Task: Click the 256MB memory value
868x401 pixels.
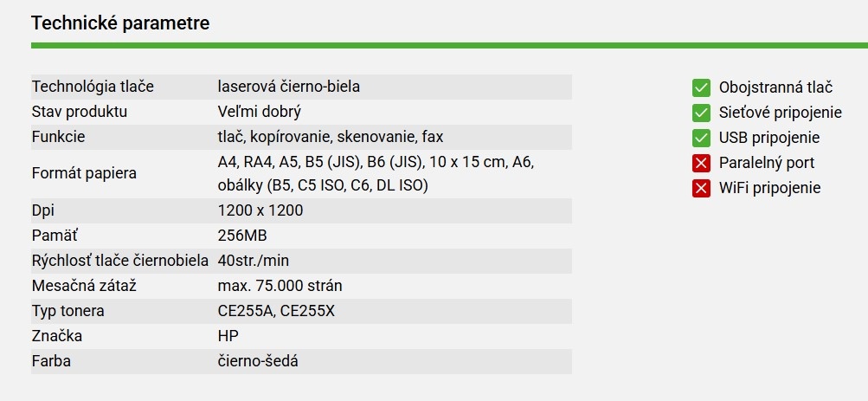Action: 243,236
